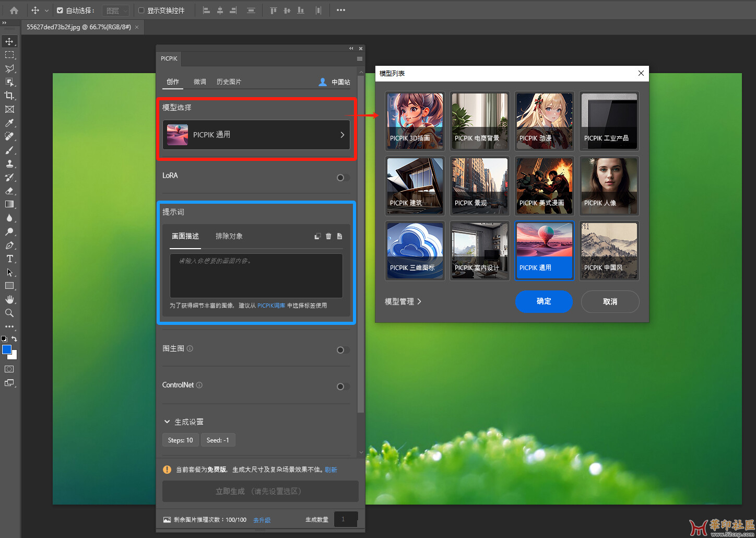Switch to the 微调 tab

pyautogui.click(x=200, y=81)
